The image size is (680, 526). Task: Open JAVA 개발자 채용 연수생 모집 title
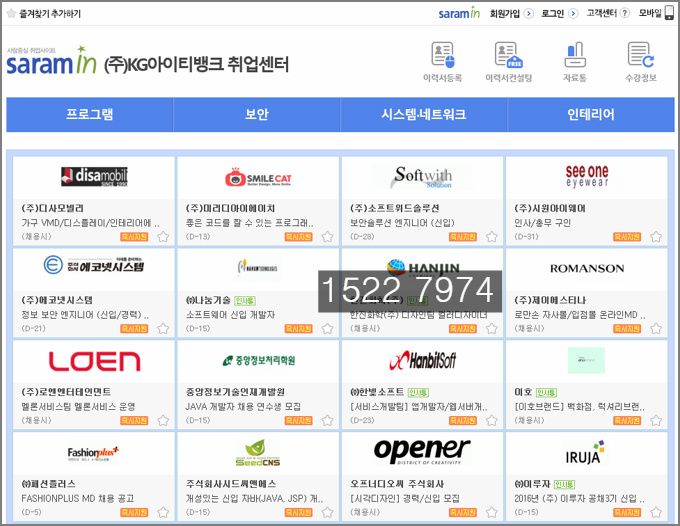click(x=243, y=407)
